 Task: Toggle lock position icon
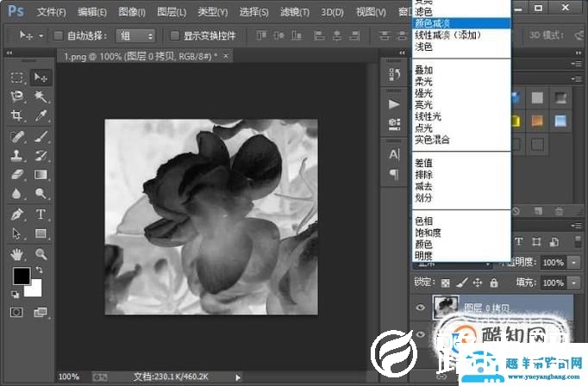pos(478,283)
